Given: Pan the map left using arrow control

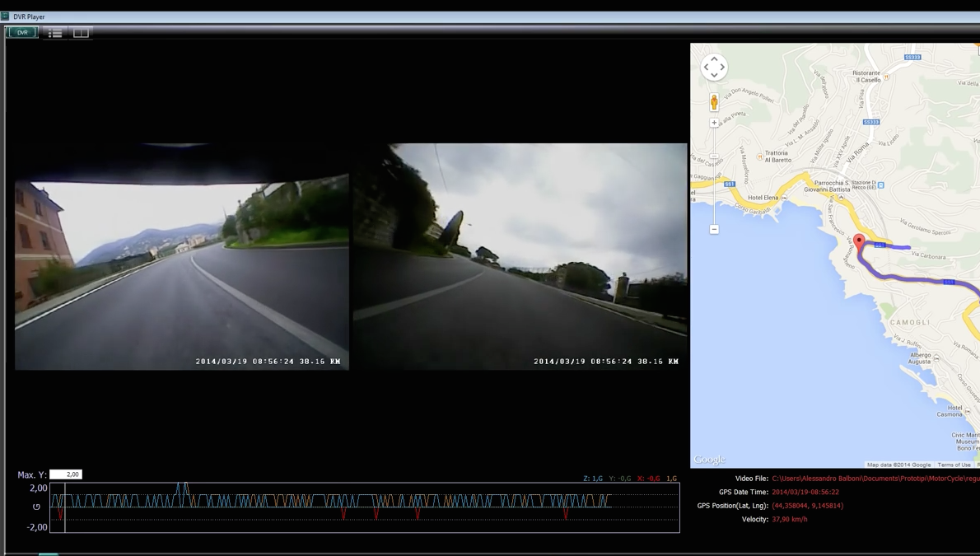Looking at the screenshot, I should coord(706,68).
